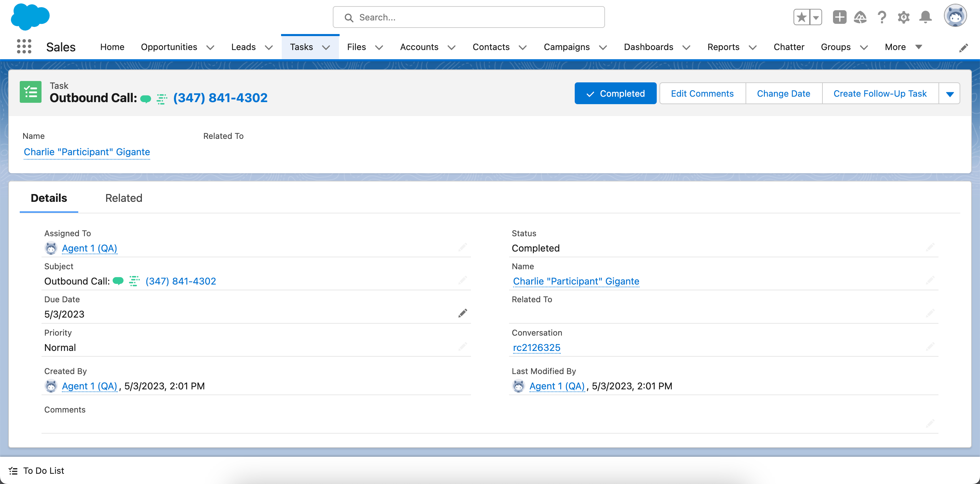The image size is (980, 484).
Task: Open the Notifications bell icon
Action: [x=925, y=17]
